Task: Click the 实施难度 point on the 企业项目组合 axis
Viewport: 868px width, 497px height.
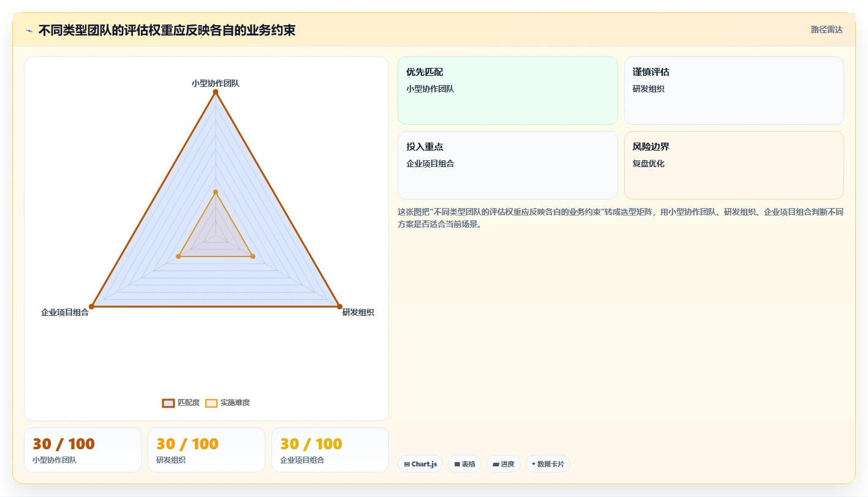Action: coord(178,256)
